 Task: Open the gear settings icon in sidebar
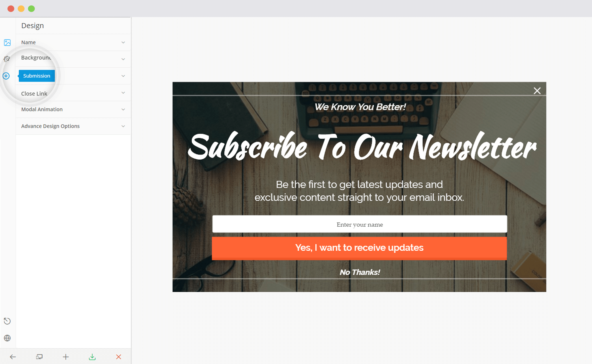7,59
